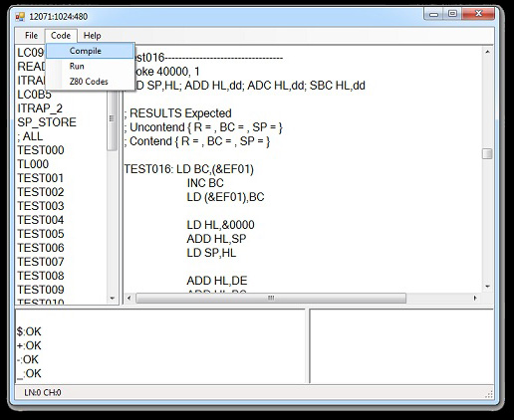Click code editor scroll-up arrow
Image resolution: width=514 pixels, height=420 pixels.
coord(487,52)
